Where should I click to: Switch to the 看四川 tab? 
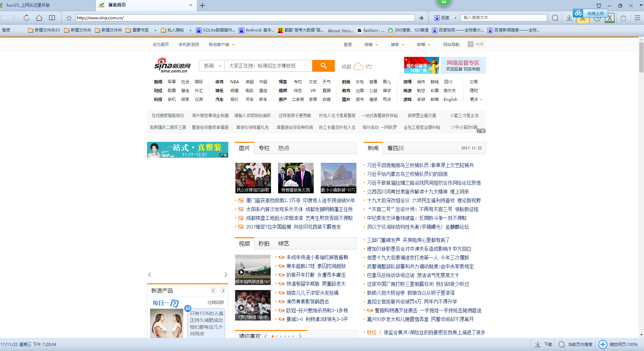coord(395,148)
